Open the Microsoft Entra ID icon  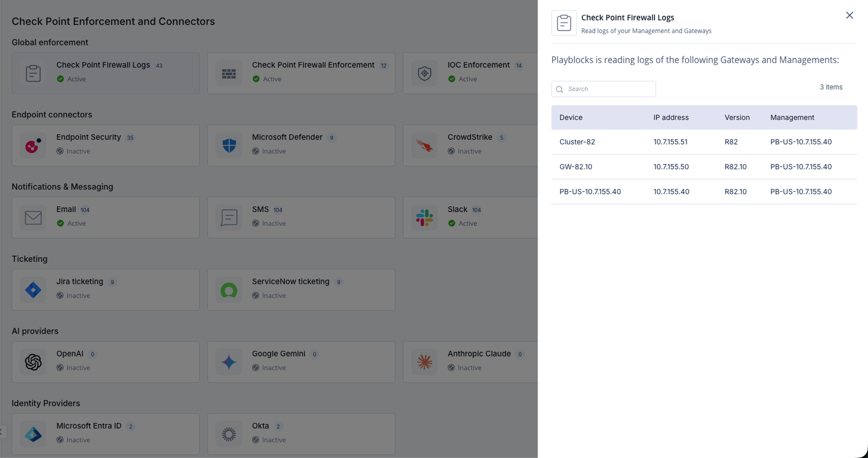coord(33,434)
